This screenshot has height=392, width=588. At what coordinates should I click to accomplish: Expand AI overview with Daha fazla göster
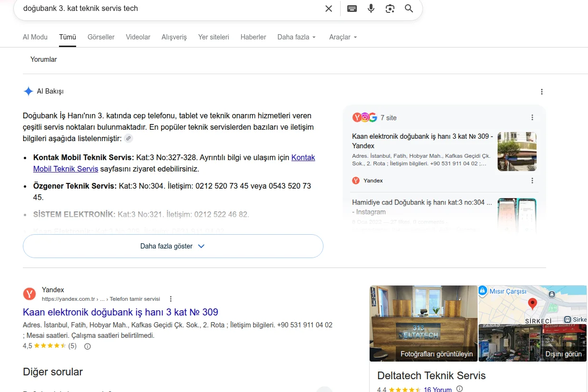173,246
